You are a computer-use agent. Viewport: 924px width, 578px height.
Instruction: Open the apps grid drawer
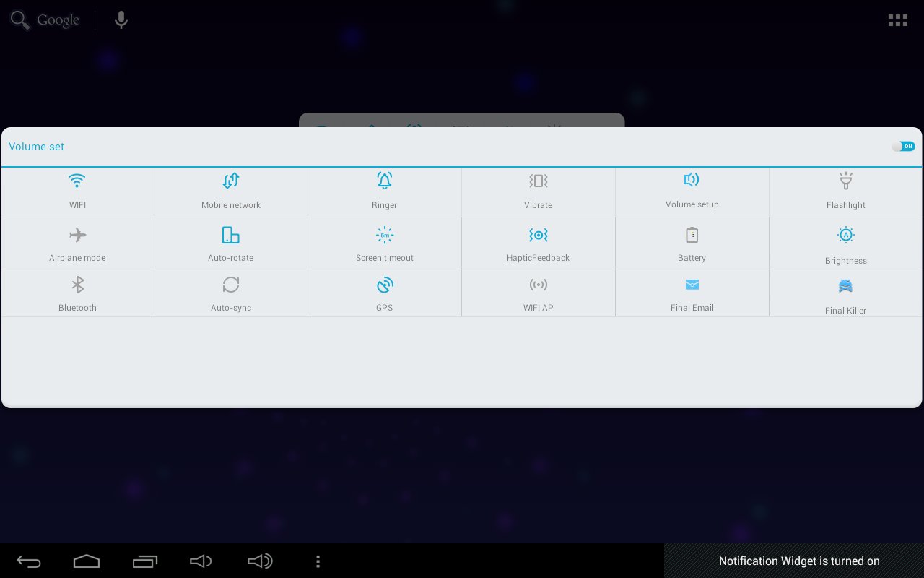pyautogui.click(x=897, y=20)
